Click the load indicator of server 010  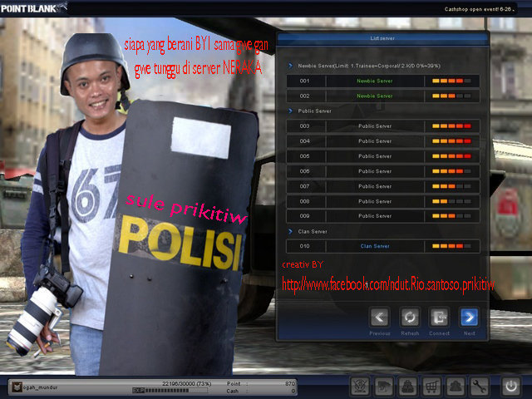pyautogui.click(x=451, y=246)
